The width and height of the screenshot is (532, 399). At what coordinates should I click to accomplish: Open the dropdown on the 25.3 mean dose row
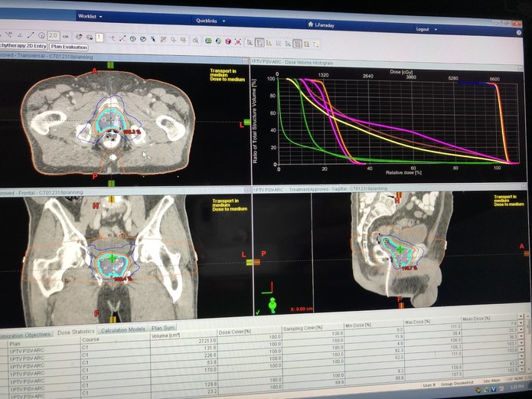pos(522,330)
